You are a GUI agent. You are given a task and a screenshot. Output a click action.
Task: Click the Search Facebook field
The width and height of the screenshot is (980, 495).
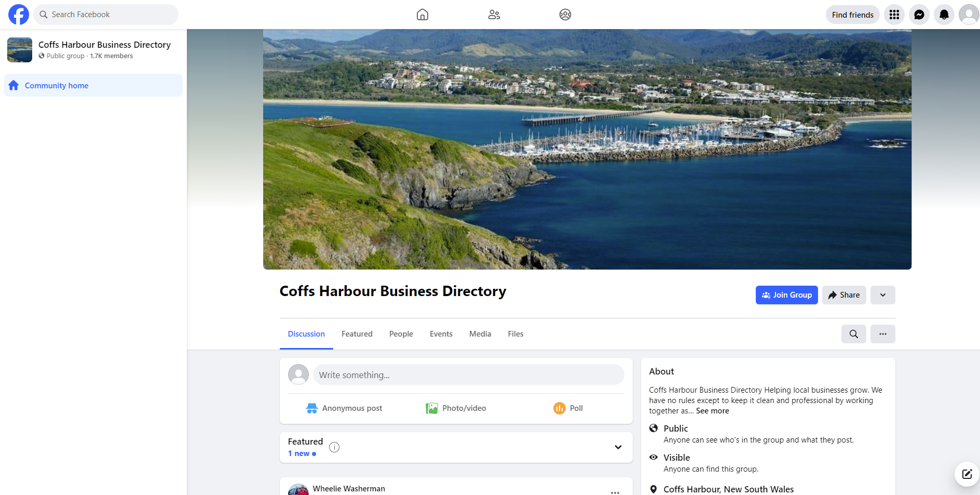(x=106, y=15)
